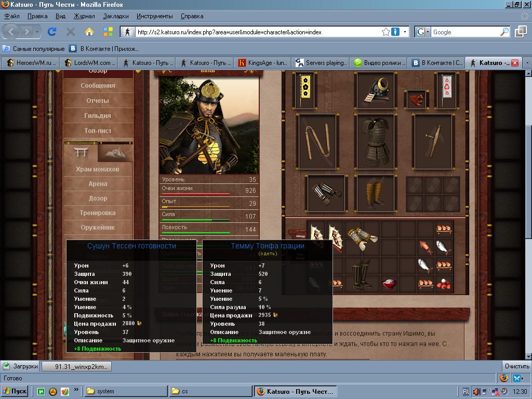Click the Firefox icon in status bar
532x399 pixels.
pyautogui.click(x=504, y=378)
